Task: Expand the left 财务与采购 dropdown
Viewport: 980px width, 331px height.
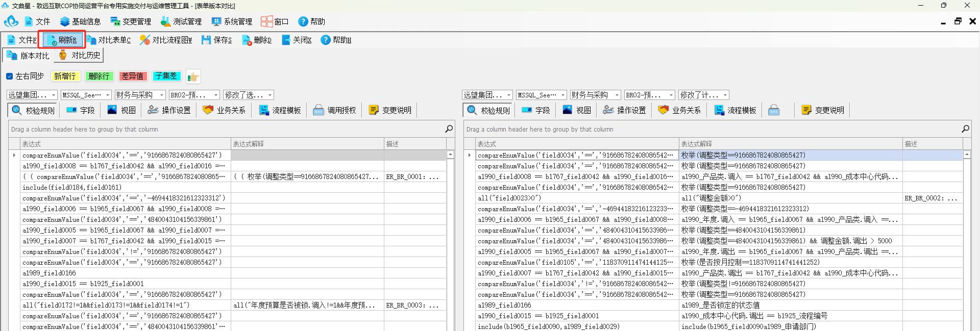Action: click(x=162, y=95)
